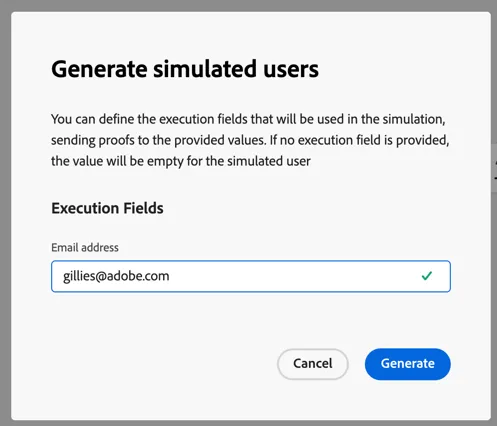Click the description line starting 'You can define'
The image size is (497, 426).
[x=248, y=119]
